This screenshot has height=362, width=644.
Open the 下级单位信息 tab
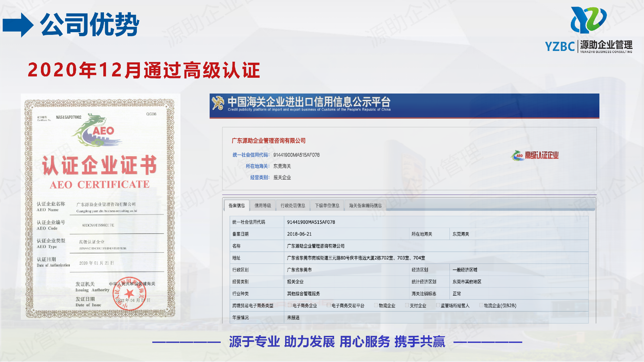[x=327, y=205]
